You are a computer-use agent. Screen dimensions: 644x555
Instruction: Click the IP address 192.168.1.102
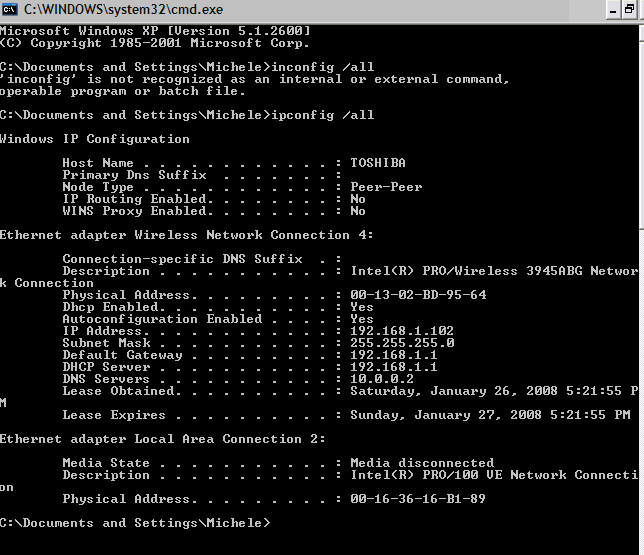pyautogui.click(x=402, y=331)
